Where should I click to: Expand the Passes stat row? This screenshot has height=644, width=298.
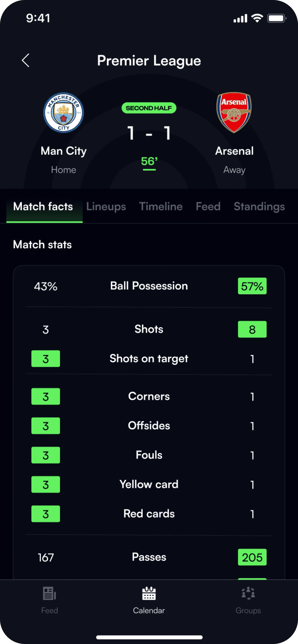(149, 557)
